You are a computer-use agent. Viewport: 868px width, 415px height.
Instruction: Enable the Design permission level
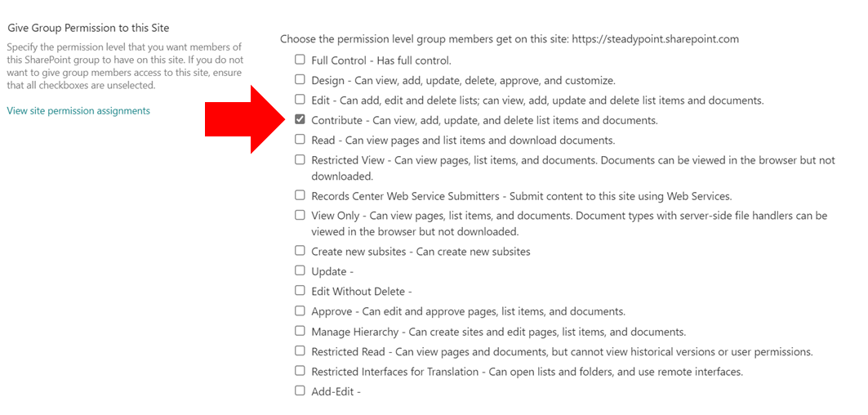tap(300, 79)
